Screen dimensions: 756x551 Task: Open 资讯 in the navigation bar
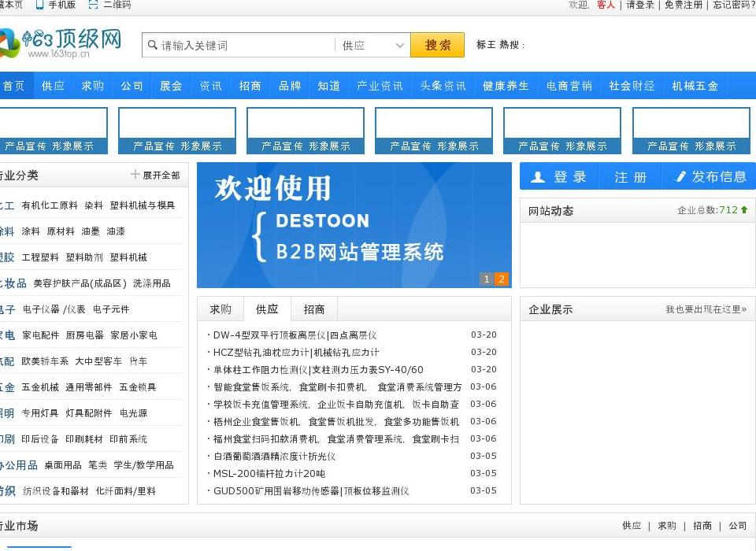coord(211,86)
